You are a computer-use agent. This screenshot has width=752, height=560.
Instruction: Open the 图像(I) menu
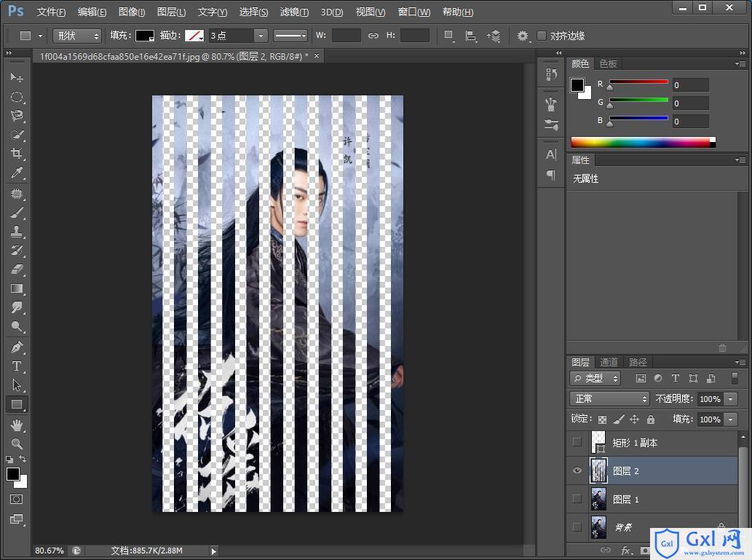(x=132, y=12)
